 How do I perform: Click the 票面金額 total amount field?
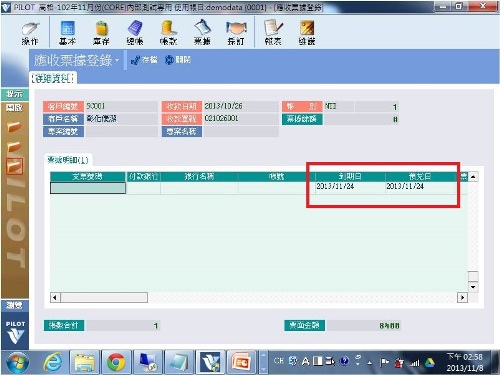[364, 326]
